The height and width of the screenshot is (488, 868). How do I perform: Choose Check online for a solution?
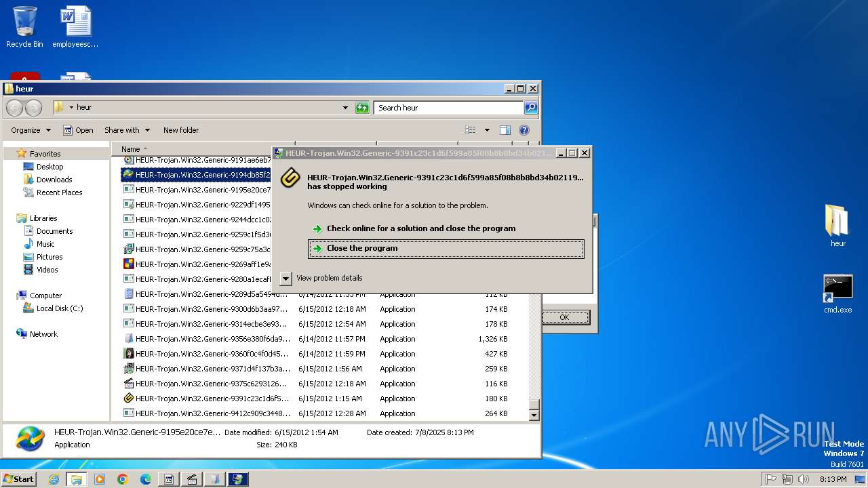pos(446,228)
